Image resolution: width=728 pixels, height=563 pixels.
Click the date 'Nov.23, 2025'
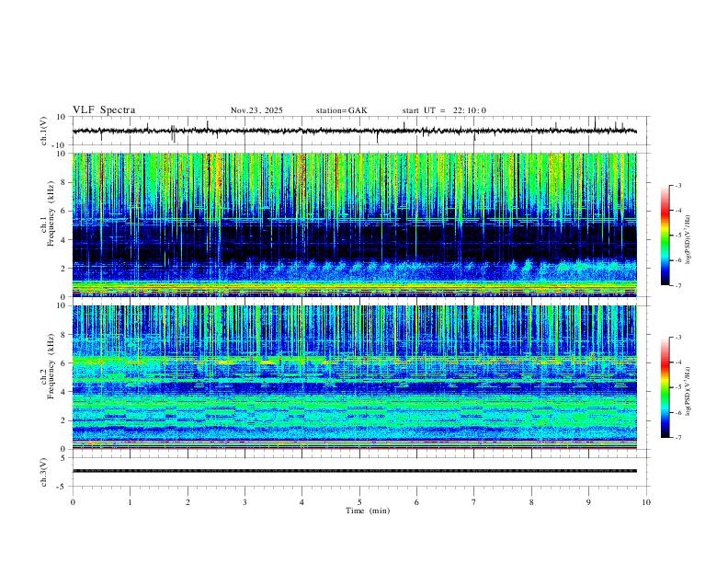(256, 110)
